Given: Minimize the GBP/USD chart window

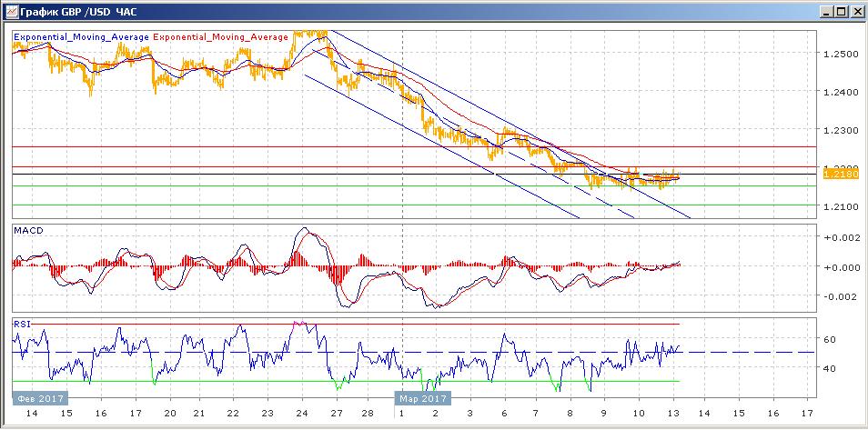Looking at the screenshot, I should [x=824, y=12].
